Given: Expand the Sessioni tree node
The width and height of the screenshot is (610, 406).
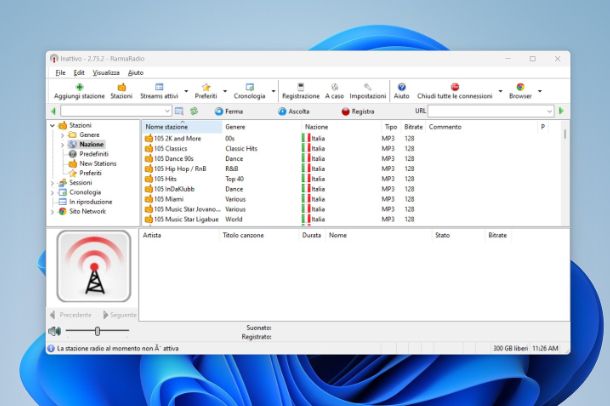Looking at the screenshot, I should click(53, 183).
